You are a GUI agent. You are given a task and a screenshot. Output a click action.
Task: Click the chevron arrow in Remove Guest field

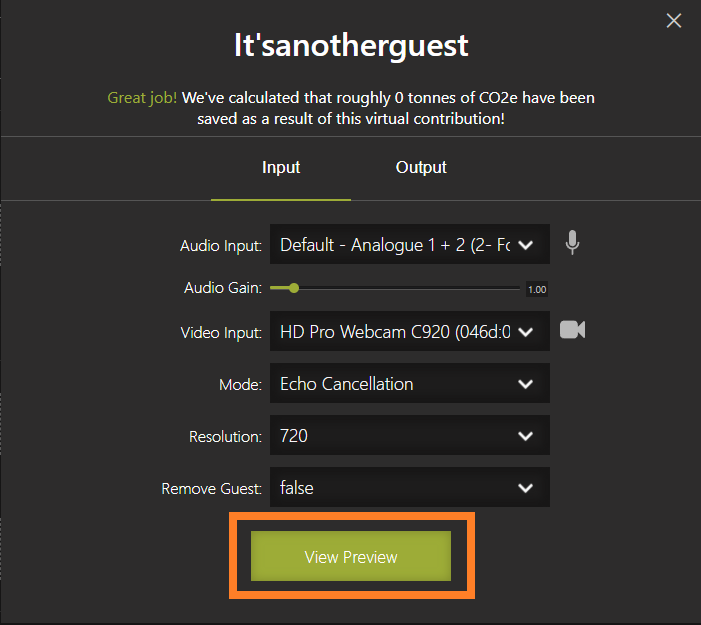(x=525, y=487)
